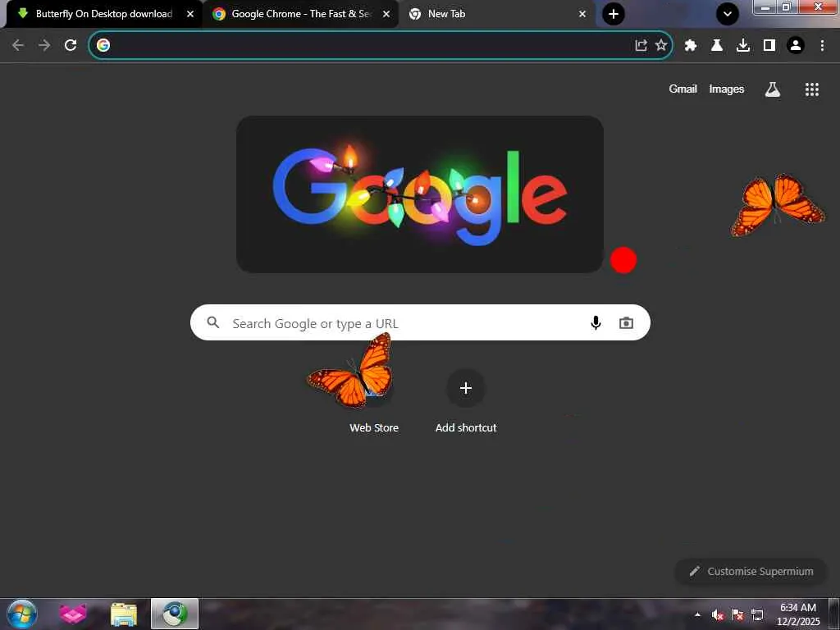This screenshot has width=840, height=630.
Task: Open the Windows Start orb
Action: (22, 614)
